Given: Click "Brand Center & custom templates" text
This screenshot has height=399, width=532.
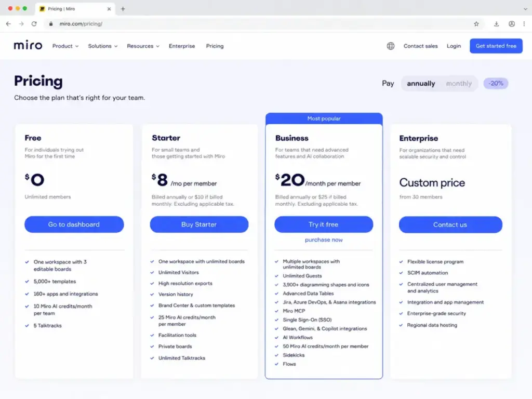Looking at the screenshot, I should 196,305.
